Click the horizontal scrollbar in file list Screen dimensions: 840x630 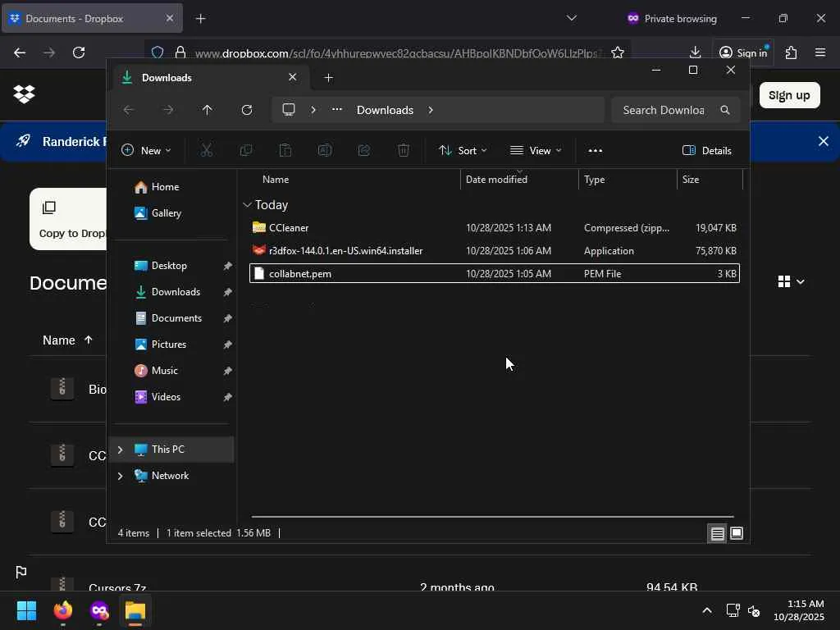click(x=492, y=517)
